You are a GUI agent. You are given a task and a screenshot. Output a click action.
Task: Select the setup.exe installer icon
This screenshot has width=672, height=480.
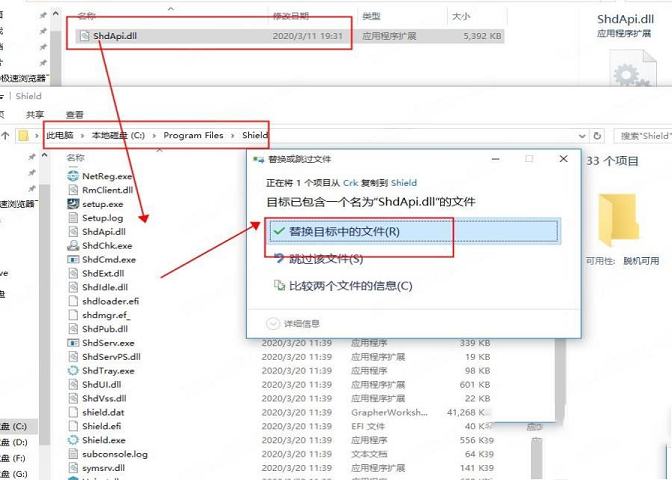73,203
